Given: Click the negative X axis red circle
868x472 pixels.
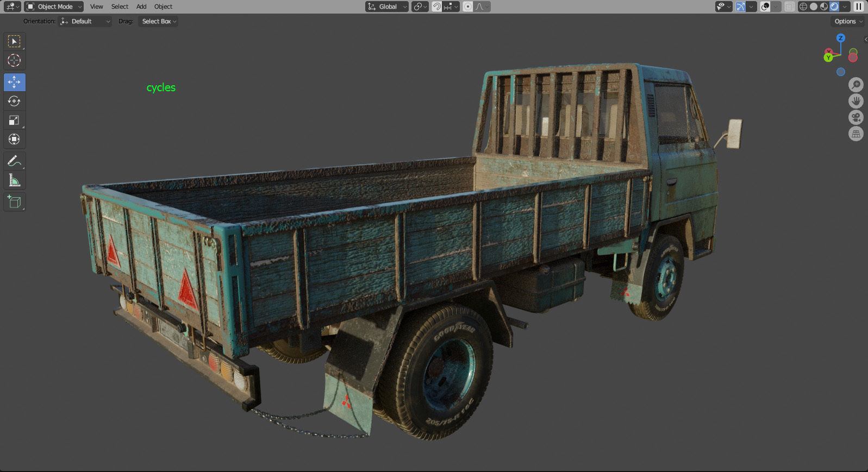Looking at the screenshot, I should 853,58.
